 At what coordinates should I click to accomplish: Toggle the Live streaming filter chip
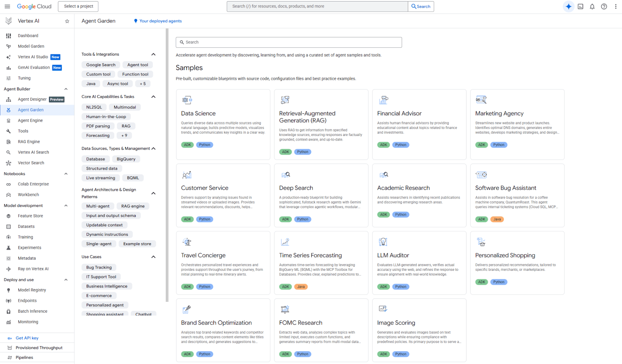pos(101,178)
